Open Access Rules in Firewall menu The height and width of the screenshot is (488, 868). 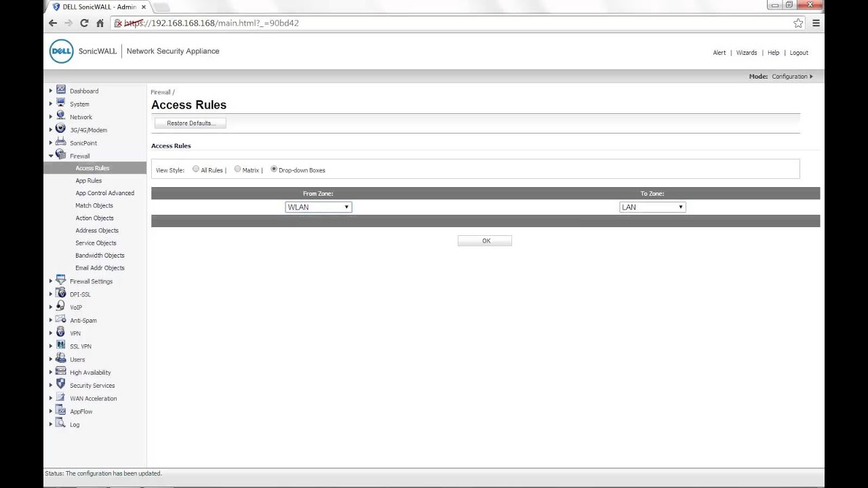(92, 168)
